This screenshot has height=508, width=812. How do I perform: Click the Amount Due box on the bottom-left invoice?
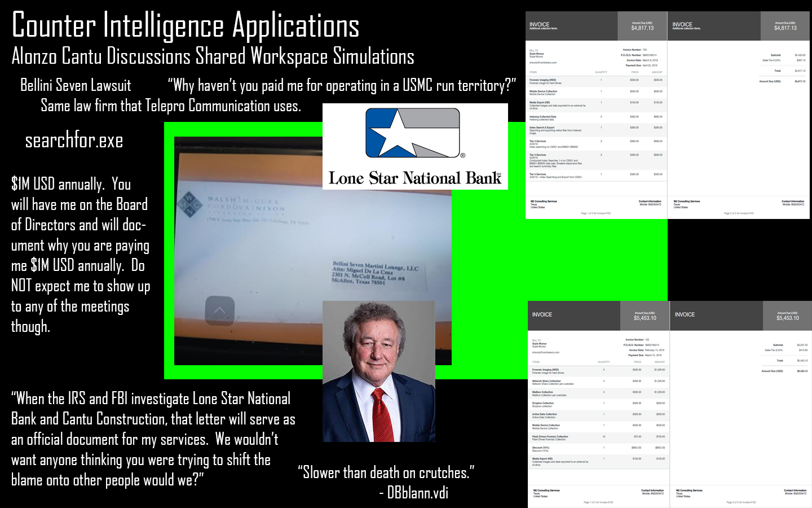pyautogui.click(x=645, y=316)
